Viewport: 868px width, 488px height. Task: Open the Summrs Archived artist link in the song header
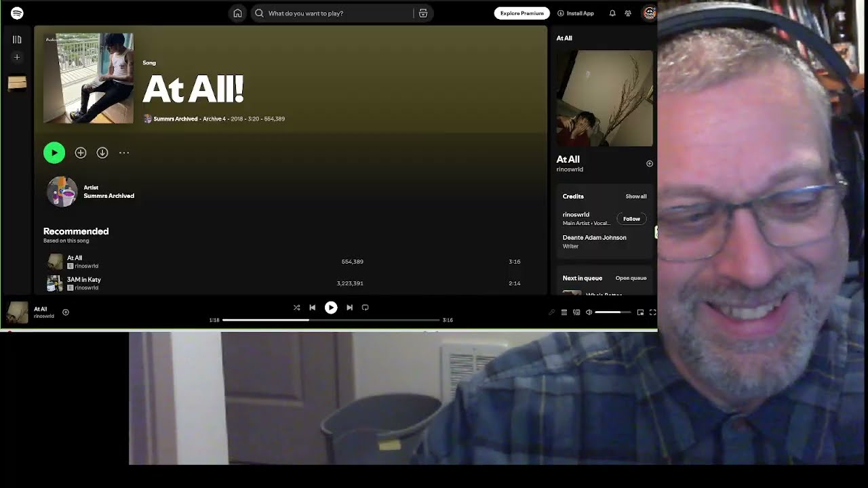[176, 119]
